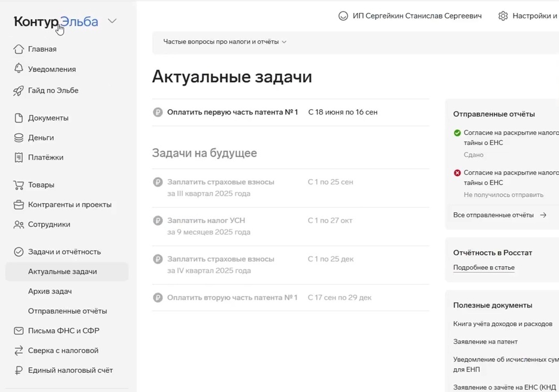Open Отправленные отчёты in sidebar submenu
The image size is (559, 392).
click(67, 311)
